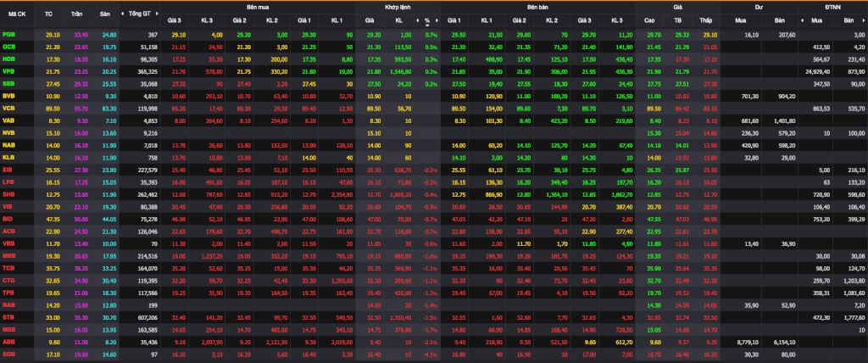Open VCB stock ticker

click(8, 108)
